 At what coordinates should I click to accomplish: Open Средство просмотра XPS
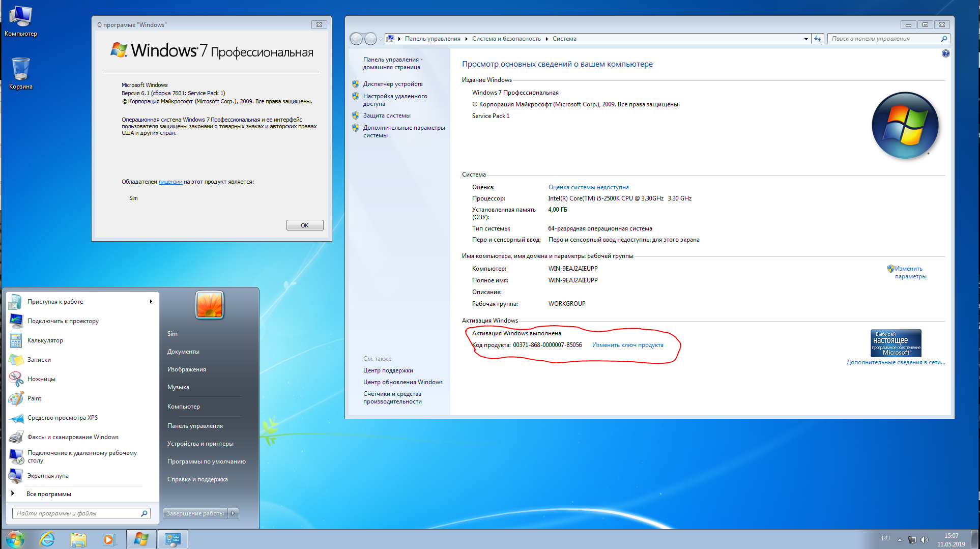[81, 418]
